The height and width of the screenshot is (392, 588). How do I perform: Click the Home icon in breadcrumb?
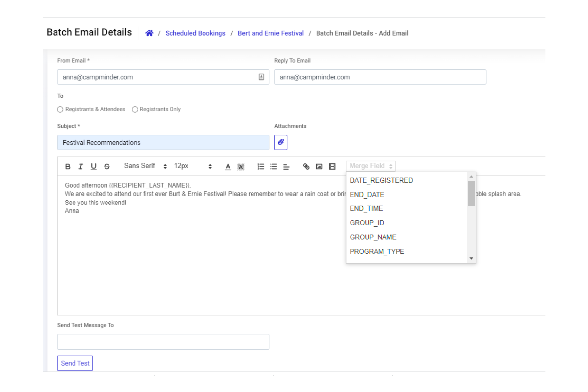tap(149, 33)
